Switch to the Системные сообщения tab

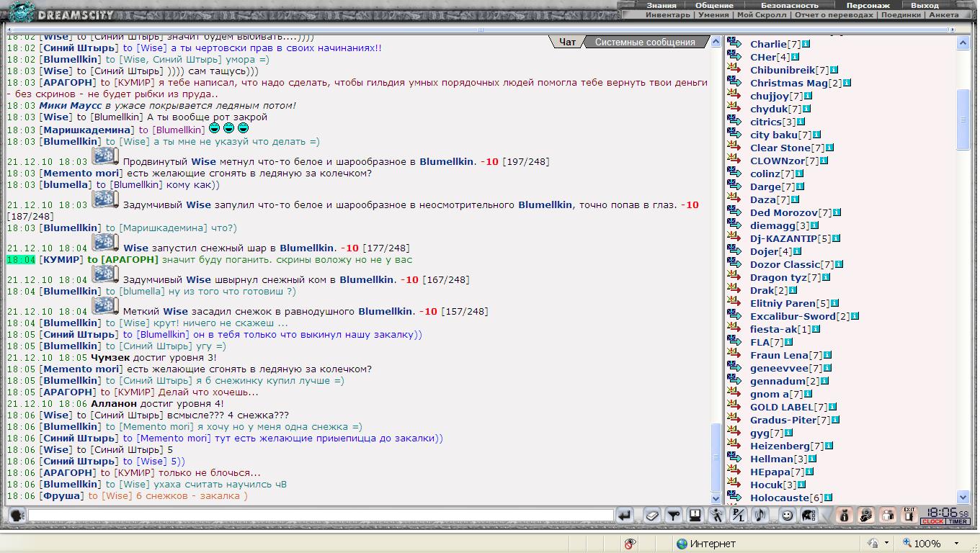click(644, 42)
